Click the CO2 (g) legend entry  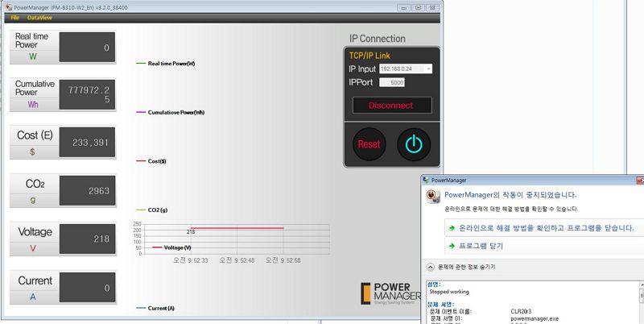click(151, 210)
